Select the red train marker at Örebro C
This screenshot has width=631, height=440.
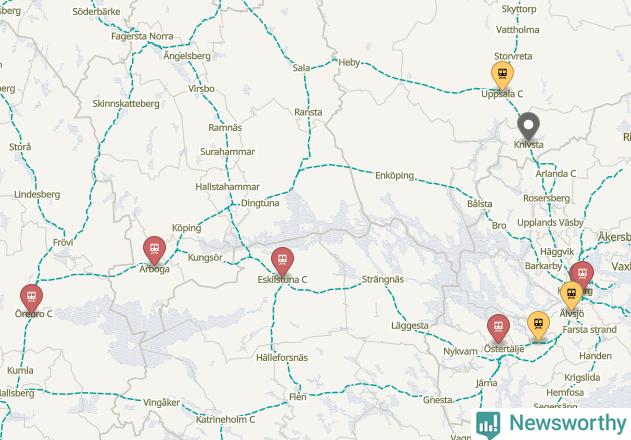[31, 298]
